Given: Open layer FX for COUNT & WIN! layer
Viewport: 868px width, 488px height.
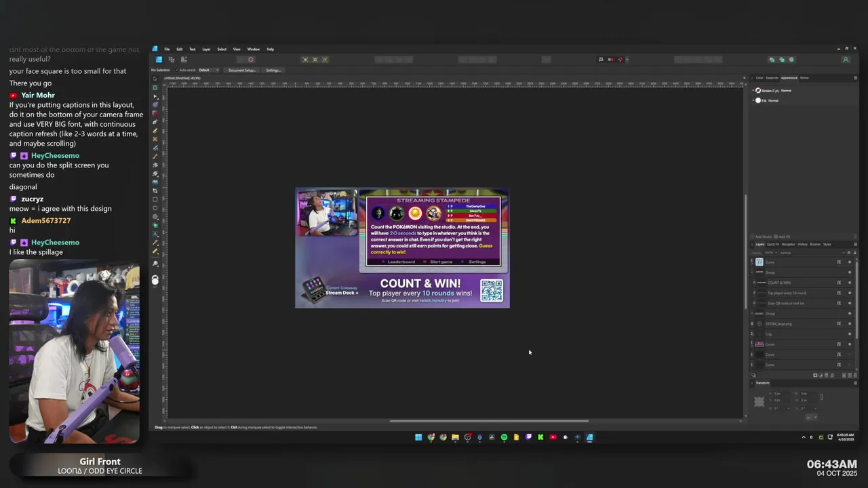Looking at the screenshot, I should click(839, 283).
